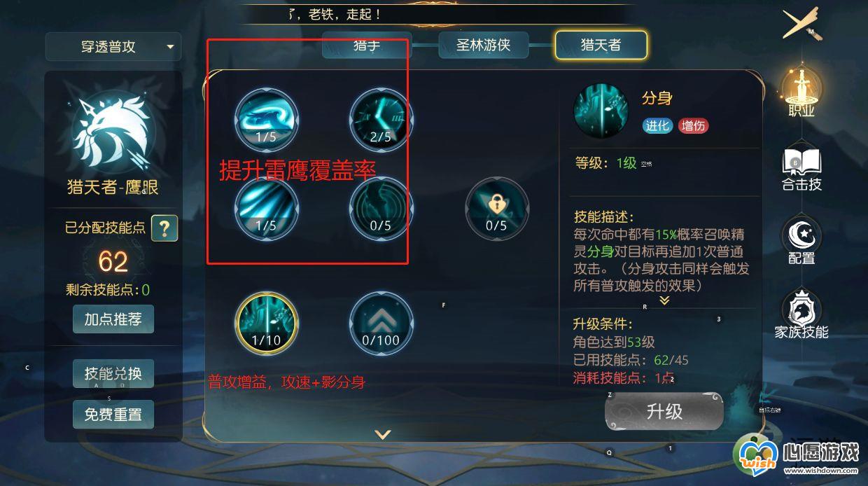Select the double-chevron skill showing 0/100
This screenshot has height=486, width=868.
point(381,324)
